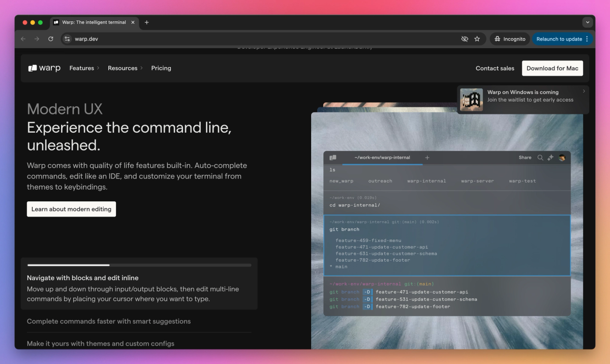Click the -D flag on feature-782-update-footer line

click(x=368, y=307)
